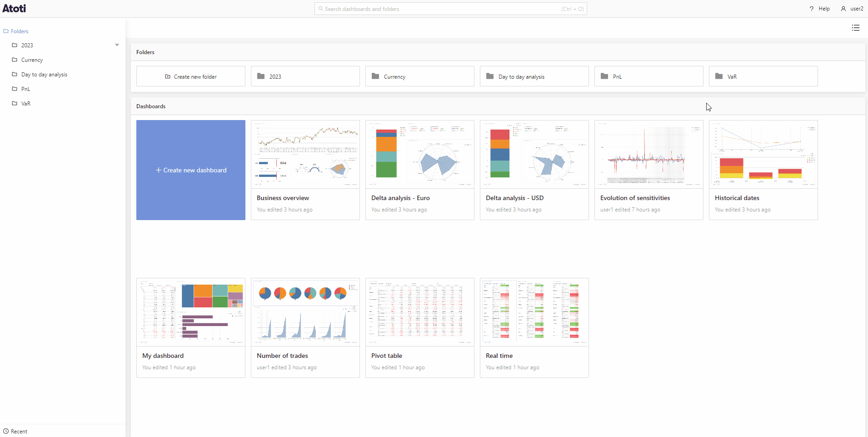Viewport: 868px width, 437px height.
Task: Click the Day to day analysis sidebar folder icon
Action: 15,74
